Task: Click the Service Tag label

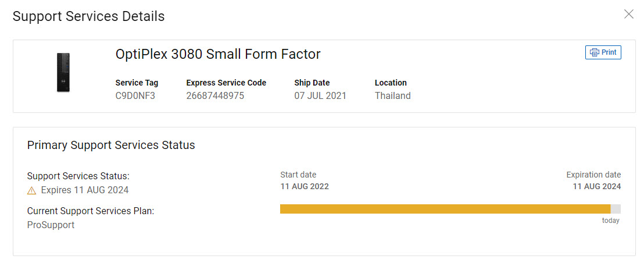Action: 137,83
